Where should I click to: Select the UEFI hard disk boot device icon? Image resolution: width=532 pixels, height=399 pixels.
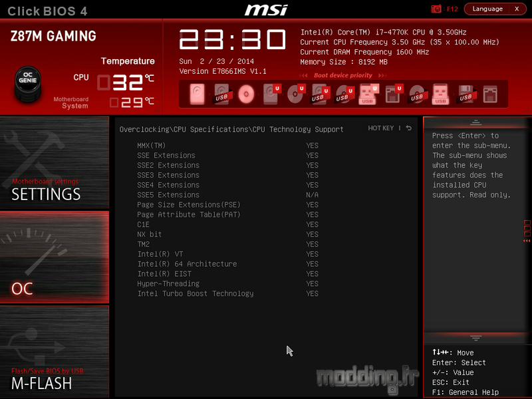pos(271,94)
